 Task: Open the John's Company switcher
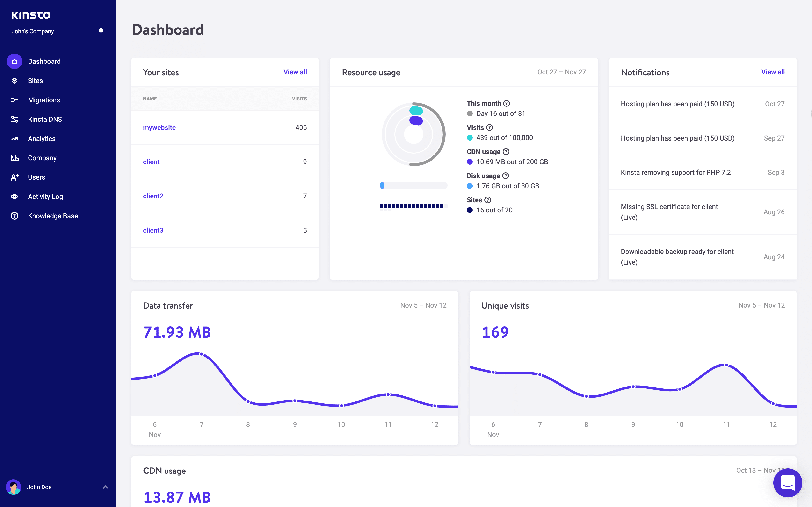tap(33, 31)
